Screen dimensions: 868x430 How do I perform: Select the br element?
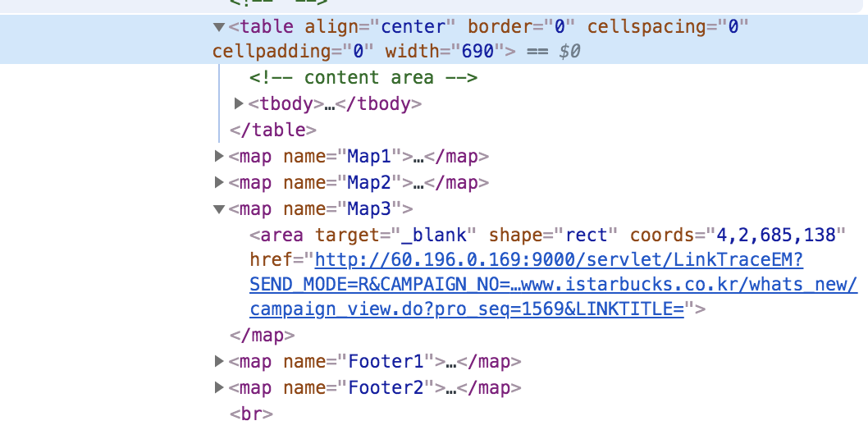tap(251, 414)
